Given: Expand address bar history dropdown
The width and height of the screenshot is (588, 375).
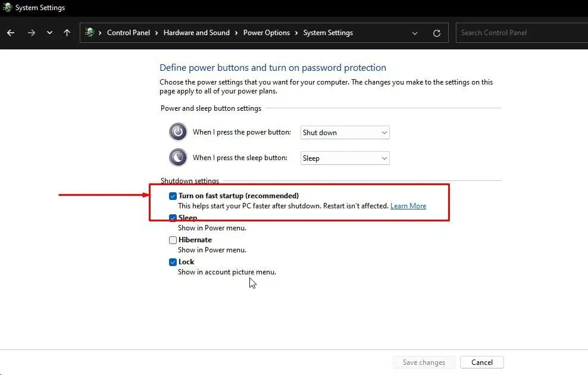Looking at the screenshot, I should click(x=414, y=33).
